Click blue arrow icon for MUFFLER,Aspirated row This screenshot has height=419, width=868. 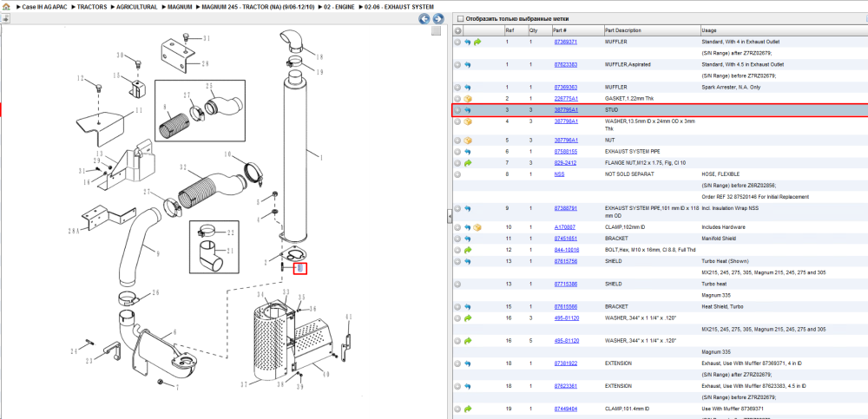pyautogui.click(x=468, y=65)
